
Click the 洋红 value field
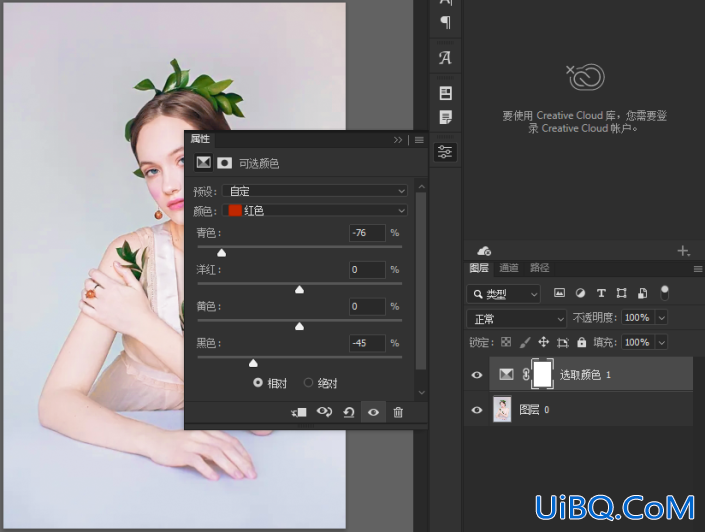point(367,270)
